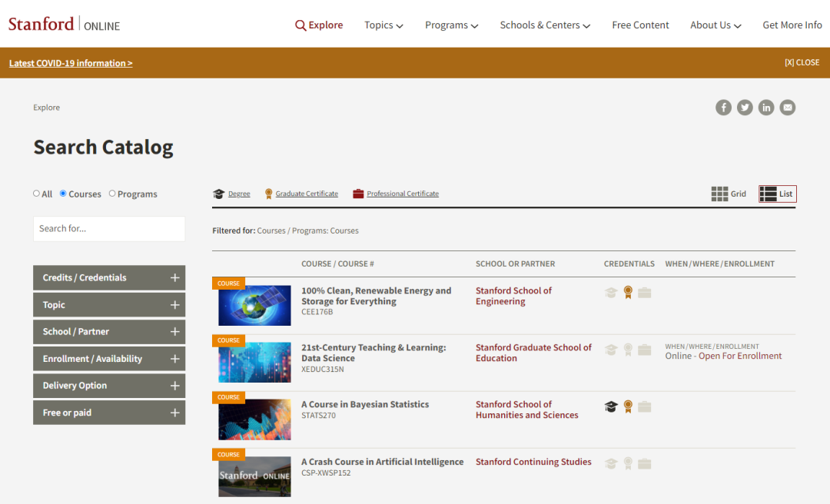The height and width of the screenshot is (504, 830).
Task: Select the Programs radio button
Action: (x=112, y=194)
